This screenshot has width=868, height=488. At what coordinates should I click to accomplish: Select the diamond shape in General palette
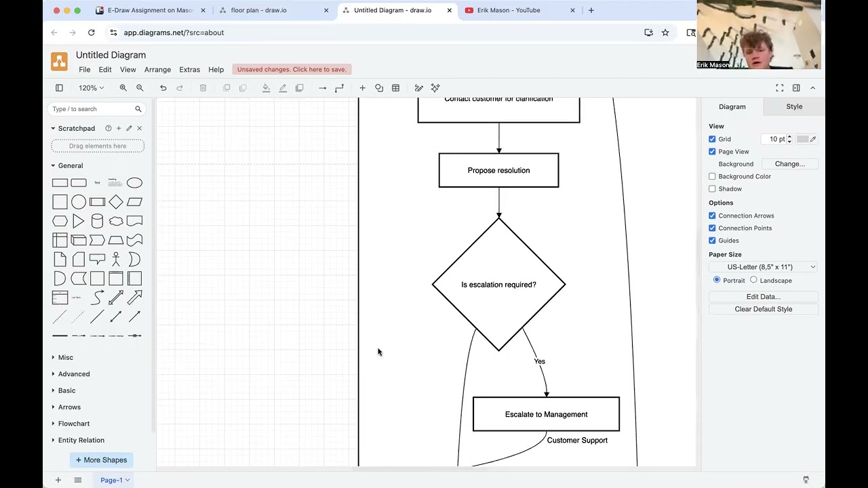pyautogui.click(x=116, y=202)
